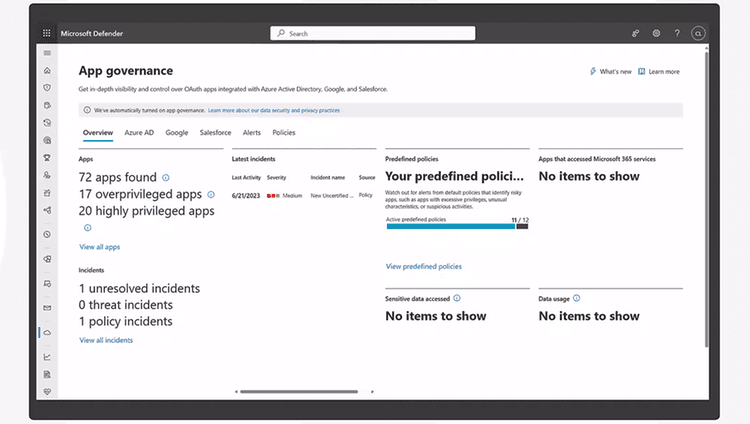Open the Learn more link at top right
This screenshot has height=424, width=750.
[x=659, y=71]
